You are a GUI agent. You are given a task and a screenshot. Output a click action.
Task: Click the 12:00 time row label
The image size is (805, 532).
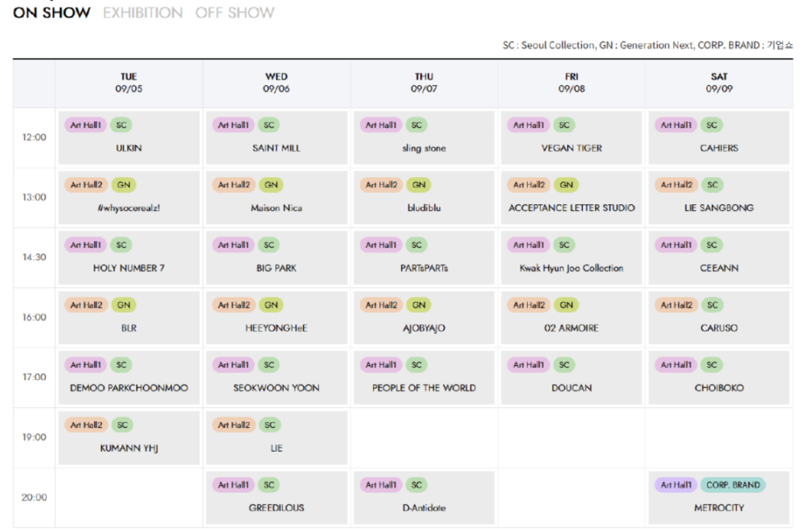tap(34, 137)
